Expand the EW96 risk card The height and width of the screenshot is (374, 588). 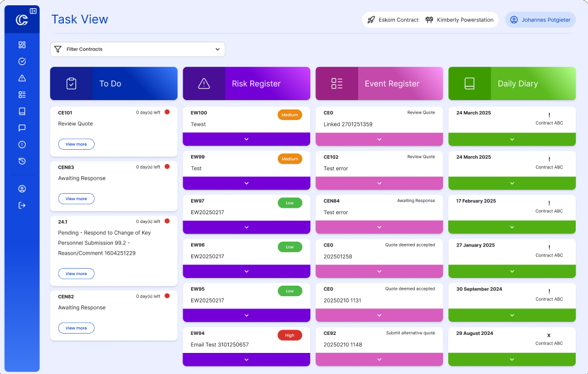246,271
